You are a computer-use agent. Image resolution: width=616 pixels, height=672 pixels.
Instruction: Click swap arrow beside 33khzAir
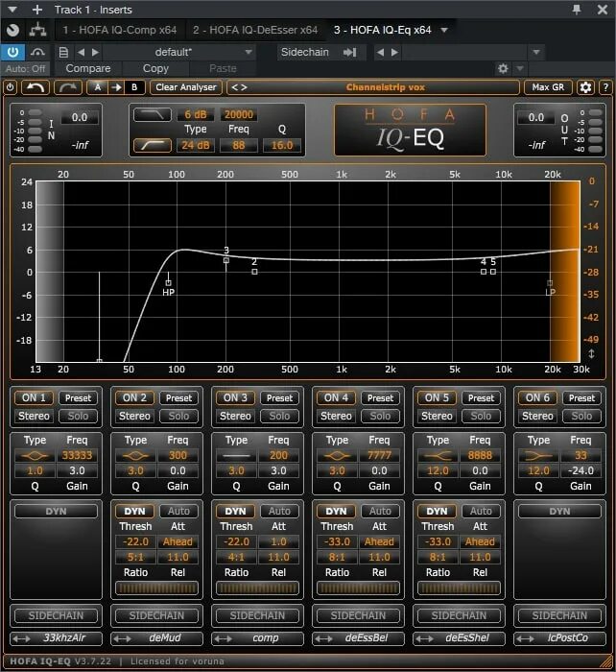click(x=21, y=638)
